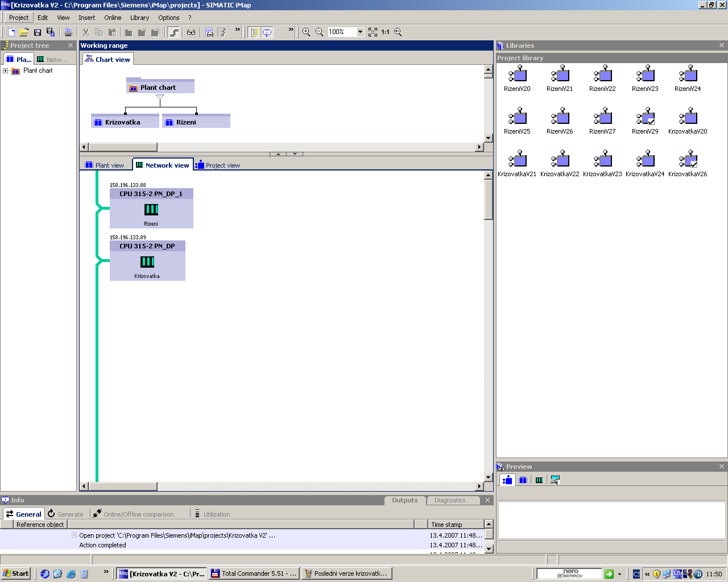Close the Libraries panel
The height and width of the screenshot is (582, 728).
[x=722, y=45]
